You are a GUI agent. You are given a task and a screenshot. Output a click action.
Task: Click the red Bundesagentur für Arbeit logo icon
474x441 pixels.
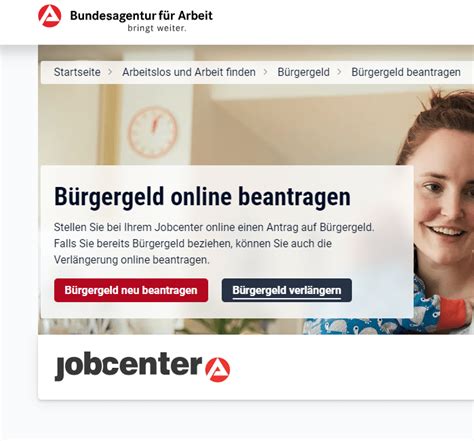point(50,16)
